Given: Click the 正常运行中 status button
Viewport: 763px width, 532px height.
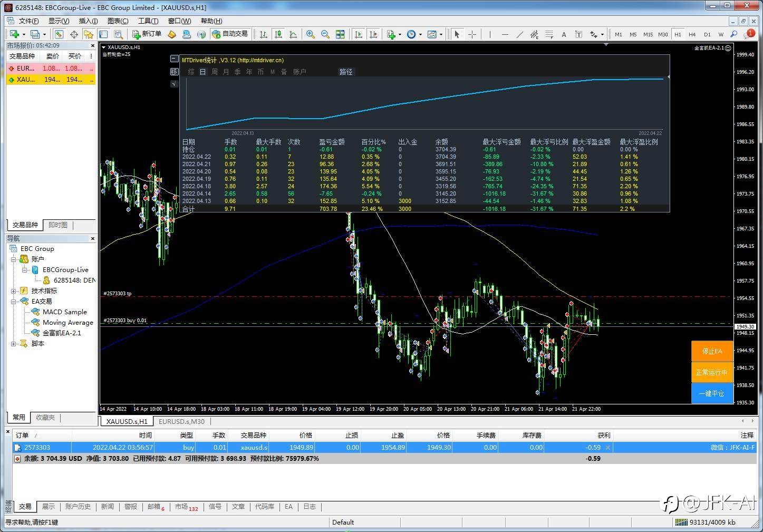Looking at the screenshot, I should tap(712, 372).
